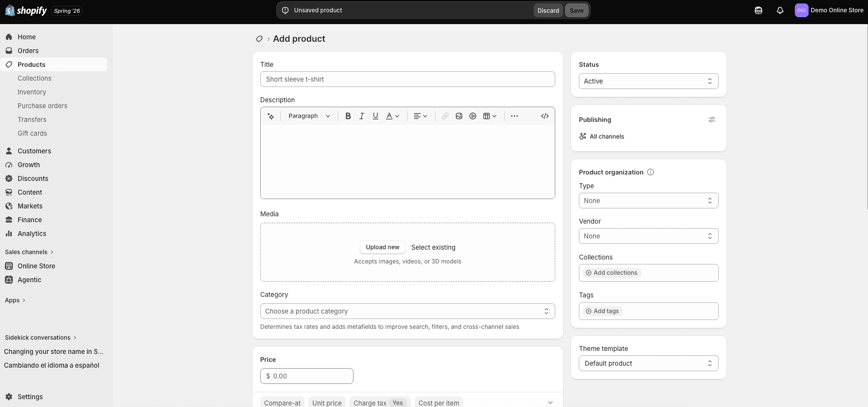Screen dimensions: 868x407
Task: Open more formatting options ellipsis
Action: pyautogui.click(x=515, y=116)
